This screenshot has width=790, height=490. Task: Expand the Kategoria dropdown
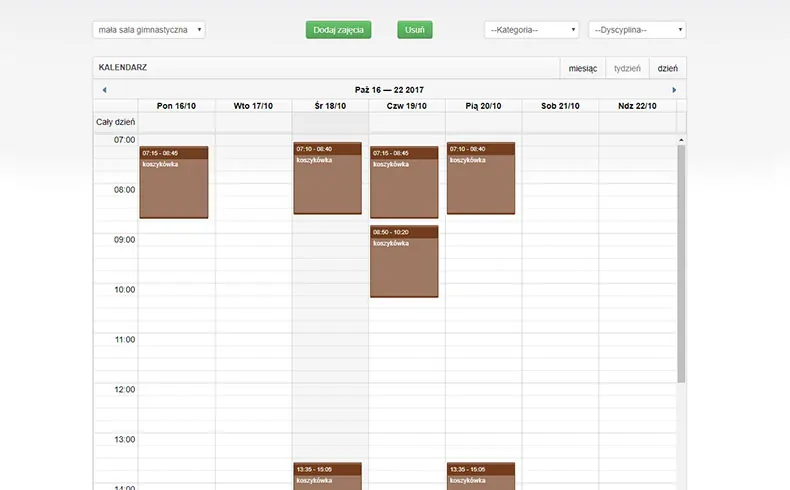[531, 30]
